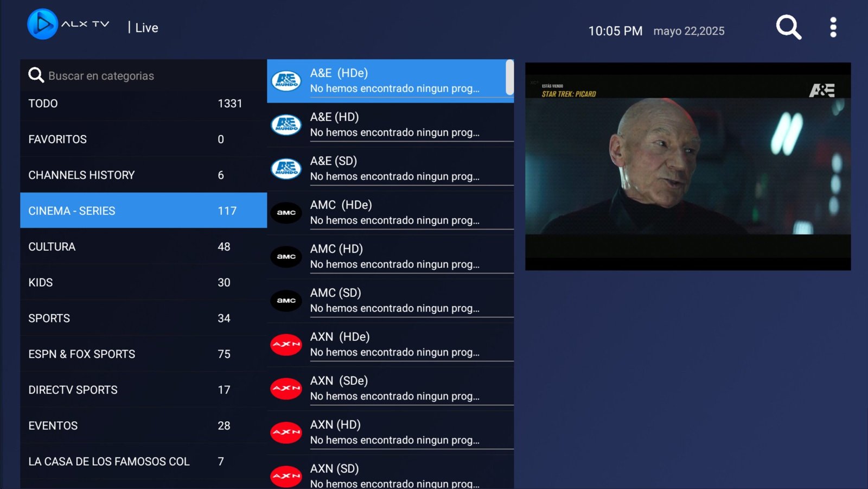The width and height of the screenshot is (868, 489).
Task: Click the ALX TV play logo
Action: [42, 24]
